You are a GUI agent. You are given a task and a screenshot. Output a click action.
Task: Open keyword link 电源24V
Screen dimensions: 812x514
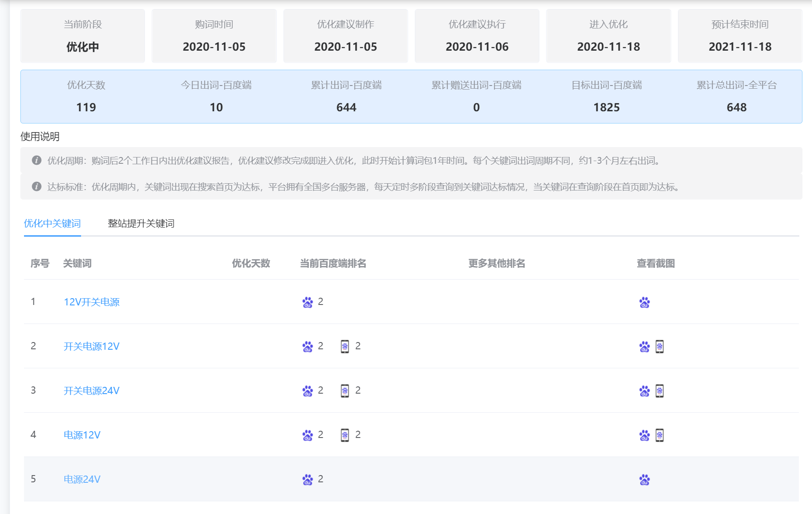point(82,480)
